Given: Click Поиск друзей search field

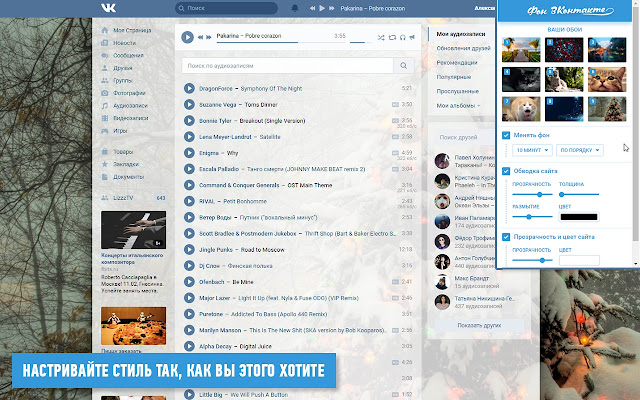Looking at the screenshot, I should [464, 137].
